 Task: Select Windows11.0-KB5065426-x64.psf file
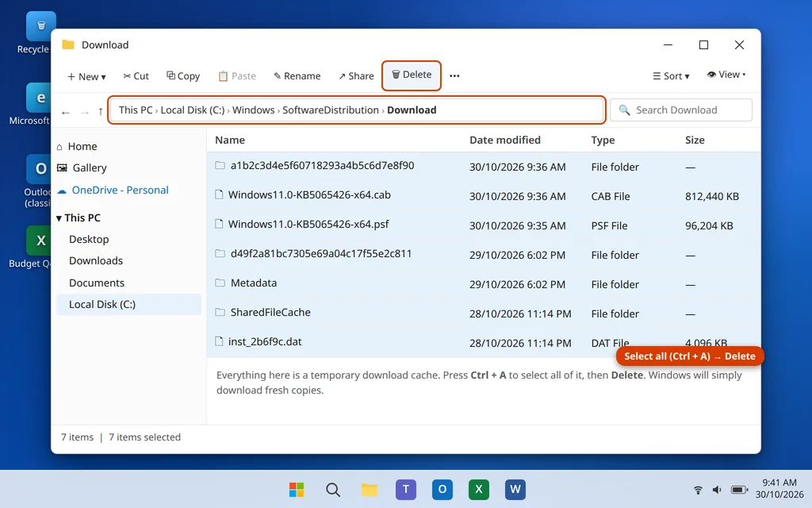pos(484,225)
